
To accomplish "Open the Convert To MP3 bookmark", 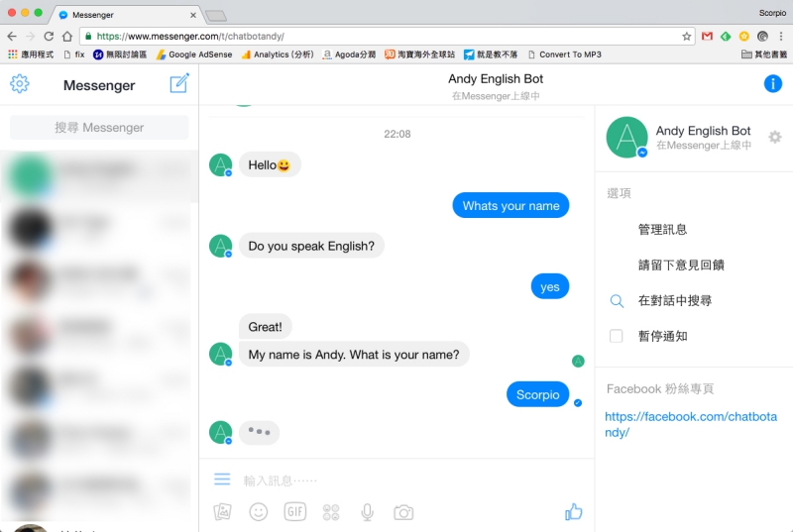I will pos(564,54).
